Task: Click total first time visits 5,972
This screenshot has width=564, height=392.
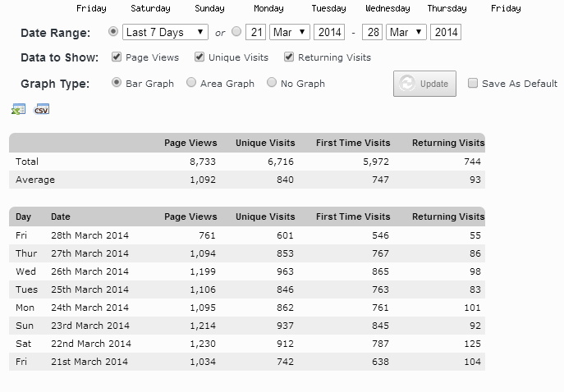Action: pyautogui.click(x=376, y=162)
